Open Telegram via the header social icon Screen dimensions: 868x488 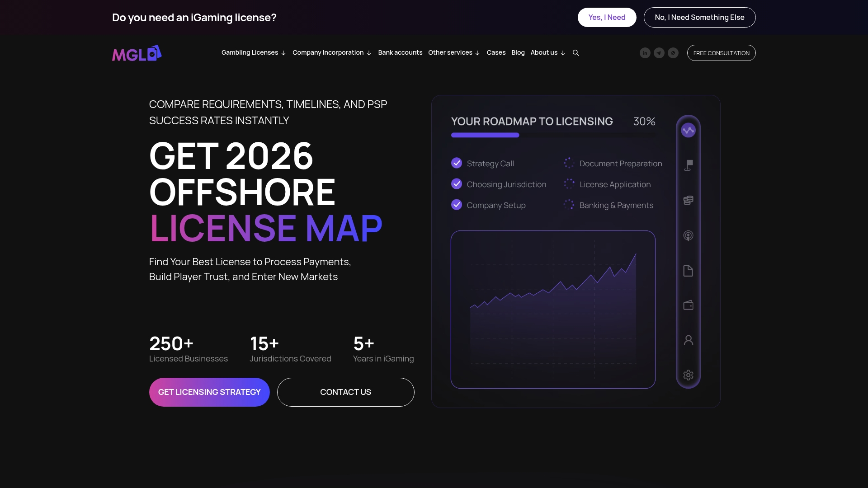[x=659, y=53]
